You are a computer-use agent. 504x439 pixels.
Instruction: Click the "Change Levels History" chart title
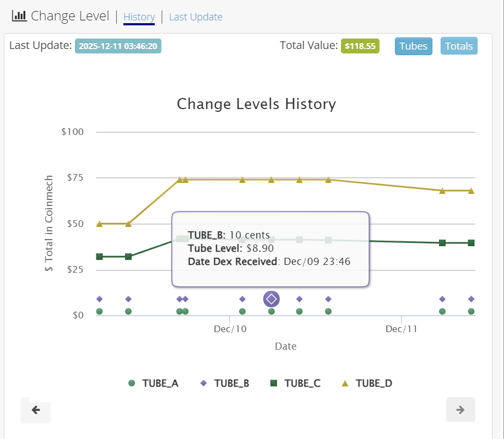coord(256,104)
